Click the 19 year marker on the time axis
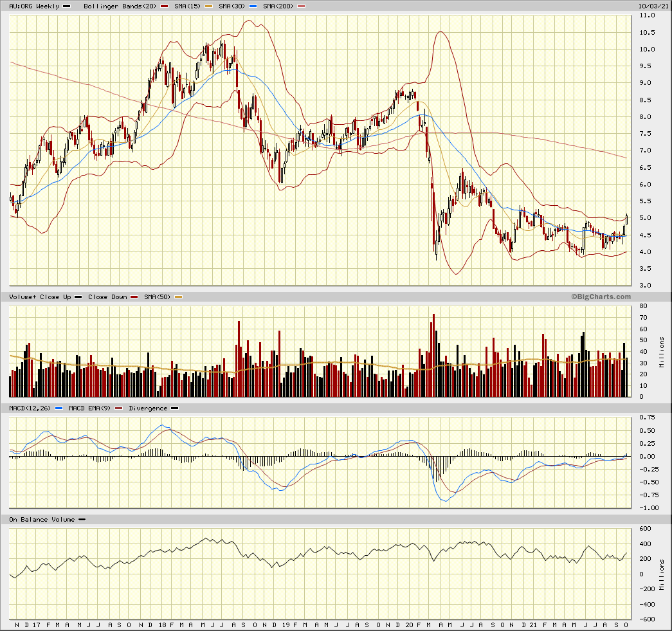 [286, 625]
